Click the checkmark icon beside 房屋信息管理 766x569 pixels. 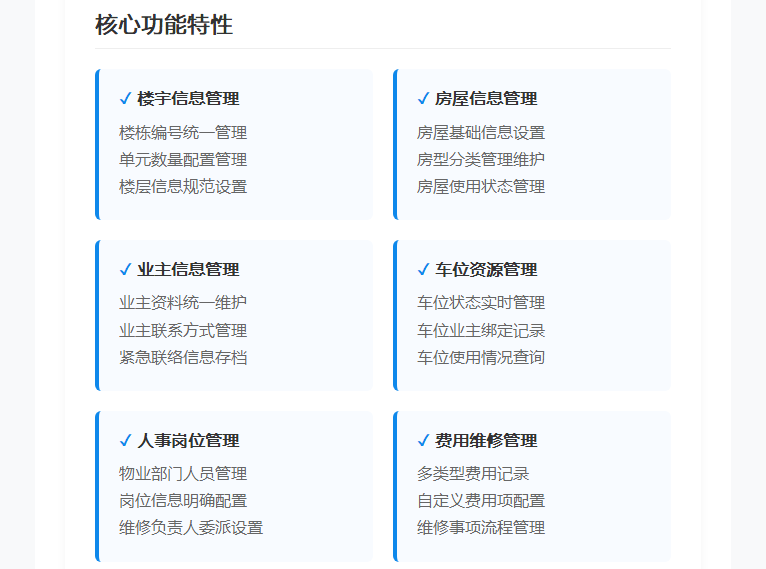(424, 99)
